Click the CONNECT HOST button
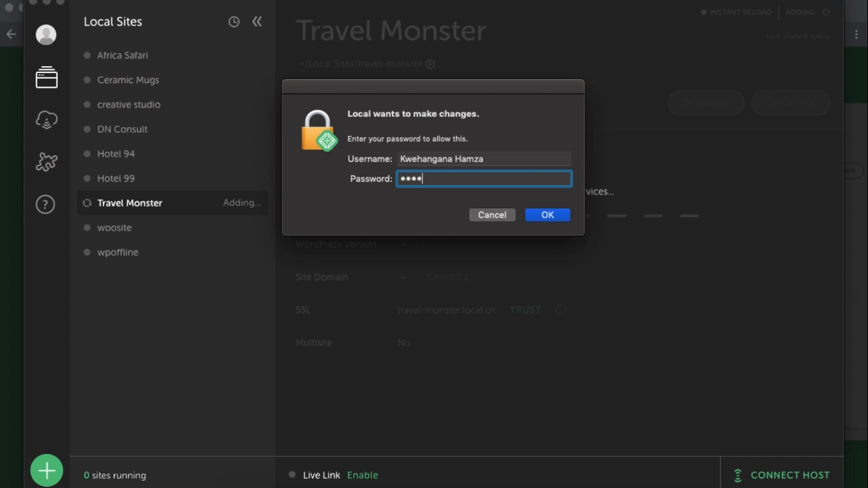This screenshot has height=488, width=868. (782, 475)
